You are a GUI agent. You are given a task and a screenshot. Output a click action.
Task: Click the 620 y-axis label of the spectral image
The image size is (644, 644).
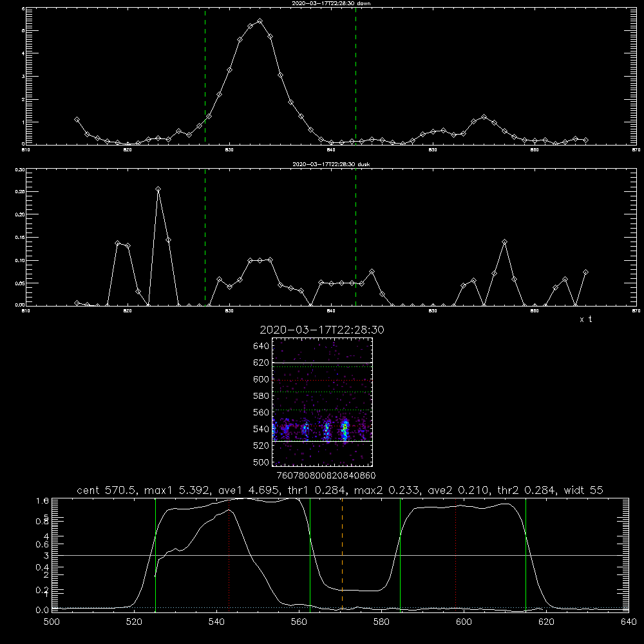pyautogui.click(x=261, y=363)
